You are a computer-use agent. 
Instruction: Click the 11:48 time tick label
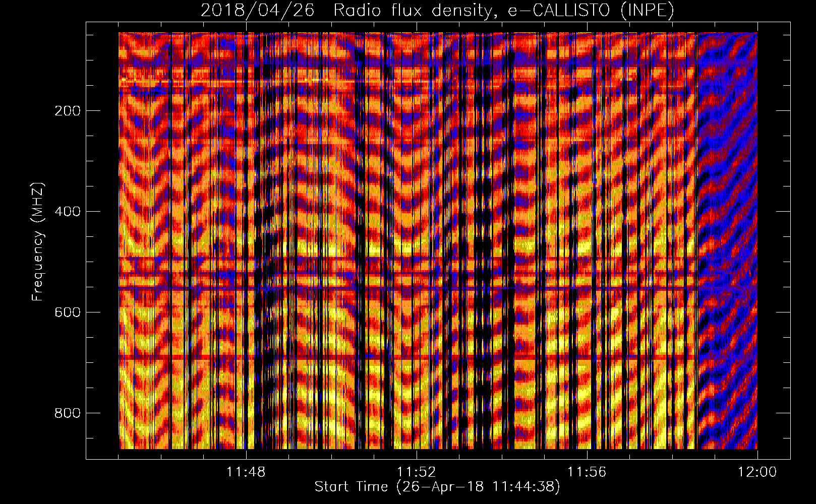[x=246, y=472]
